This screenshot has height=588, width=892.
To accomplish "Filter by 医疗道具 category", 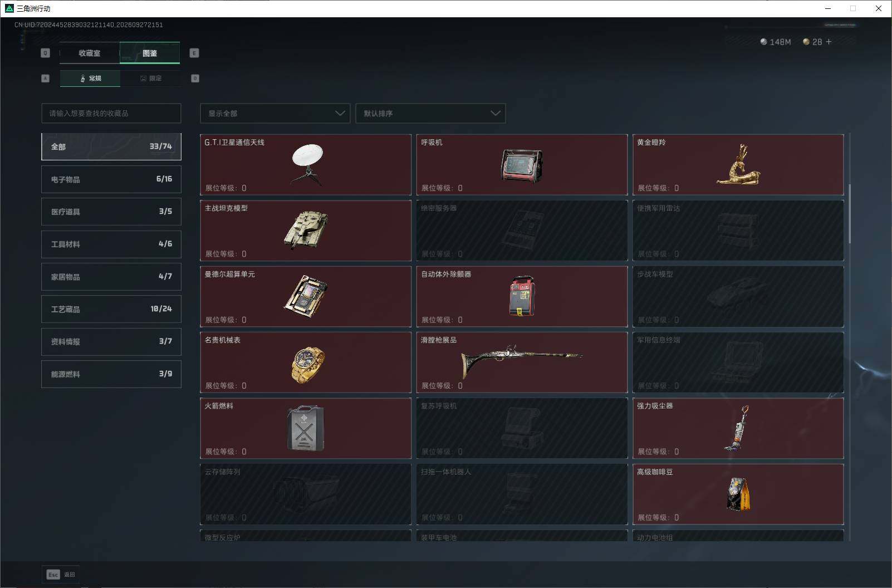I will pyautogui.click(x=111, y=212).
